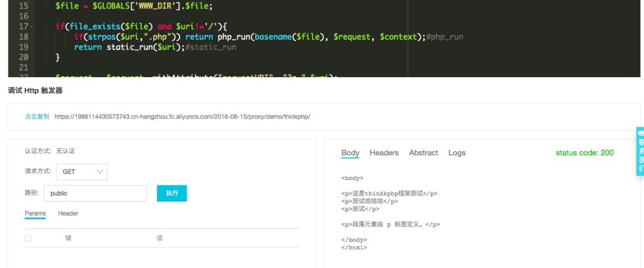Click the 点击复制 copy link
The image size is (644, 268).
point(37,116)
